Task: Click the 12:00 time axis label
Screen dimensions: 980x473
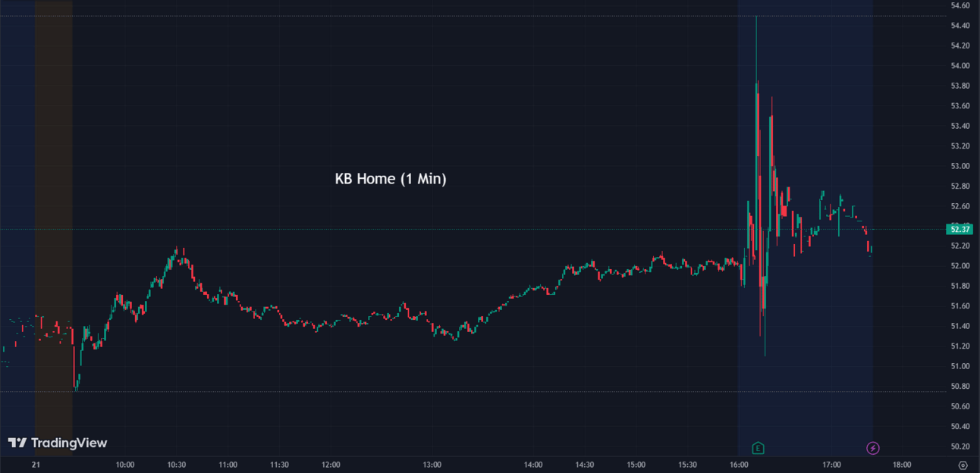Action: click(x=331, y=465)
